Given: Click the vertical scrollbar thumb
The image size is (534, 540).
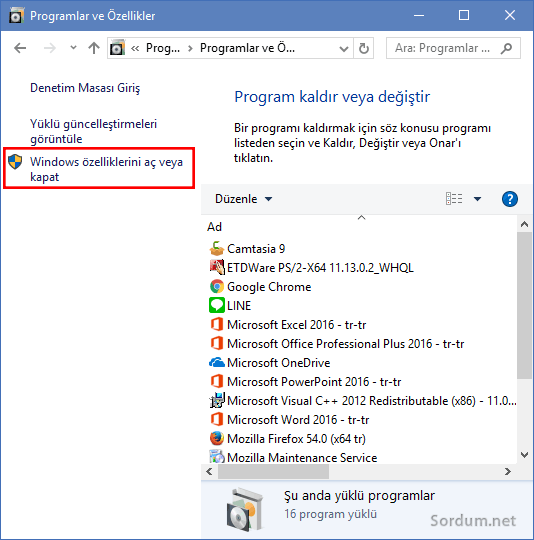Looking at the screenshot, I should click(524, 305).
